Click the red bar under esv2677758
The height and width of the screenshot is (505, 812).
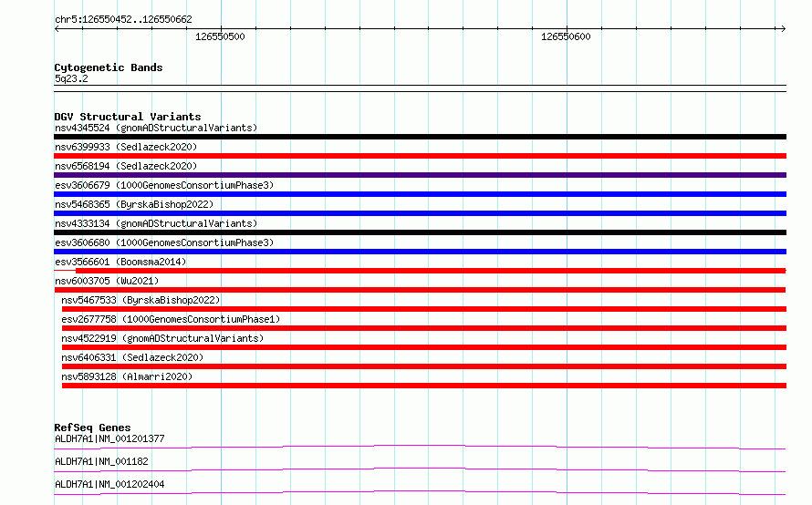(423, 328)
